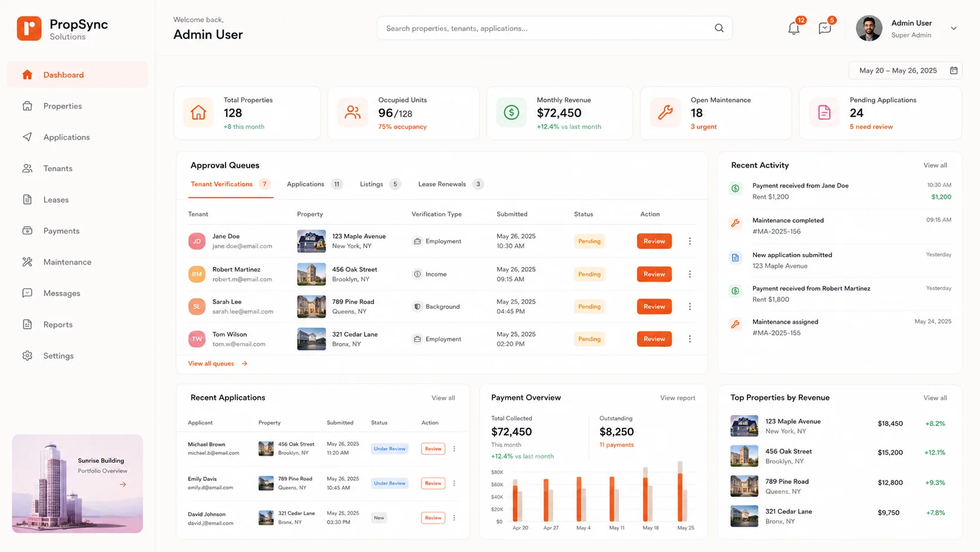Click the Payments wallet icon in sidebar
Image resolution: width=980 pixels, height=552 pixels.
[27, 231]
